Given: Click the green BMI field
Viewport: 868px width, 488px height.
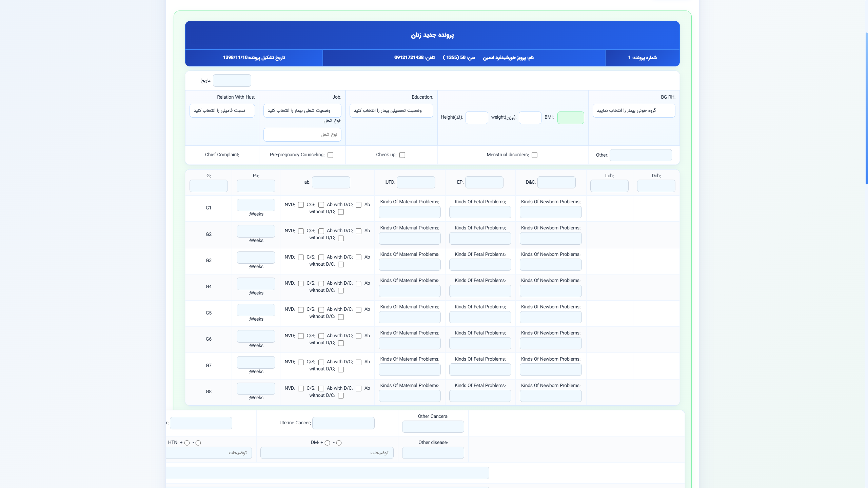Looking at the screenshot, I should [571, 118].
